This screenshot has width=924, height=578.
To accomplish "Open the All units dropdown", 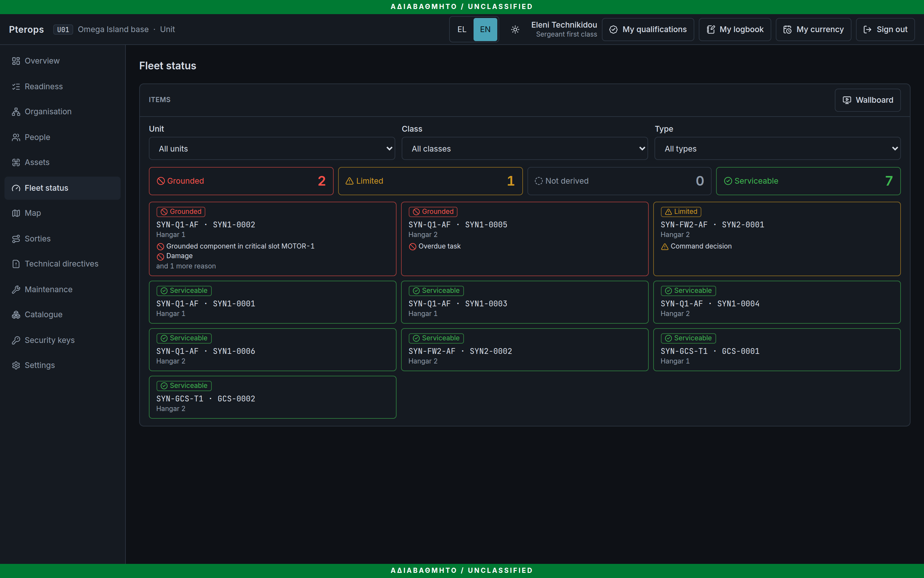I will click(x=272, y=148).
